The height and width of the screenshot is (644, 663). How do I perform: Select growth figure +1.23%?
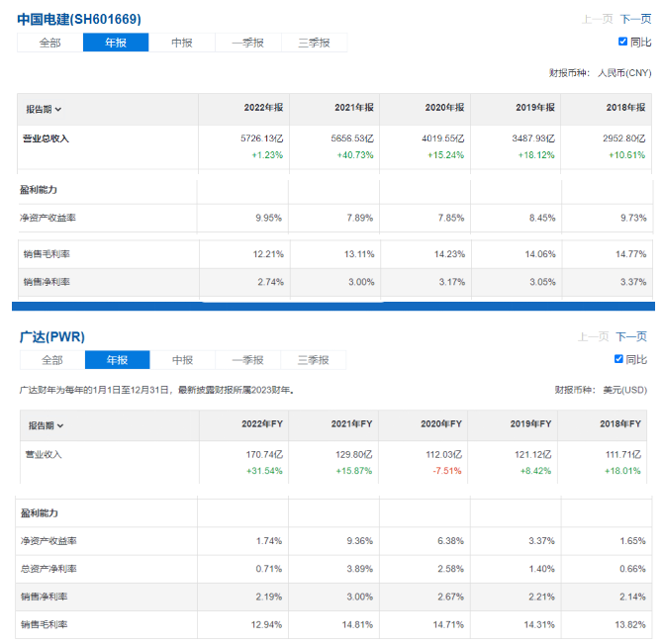[x=267, y=155]
